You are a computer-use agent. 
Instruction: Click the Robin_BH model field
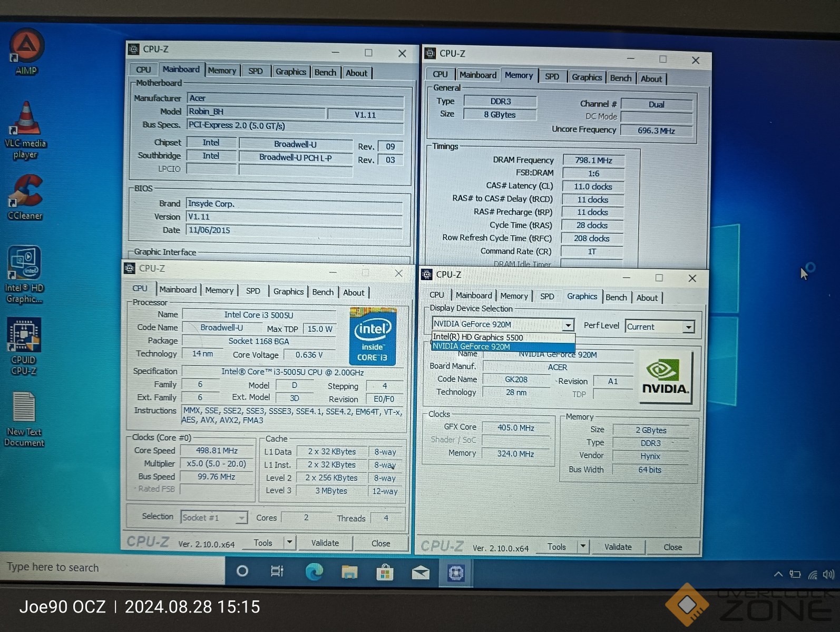click(256, 112)
